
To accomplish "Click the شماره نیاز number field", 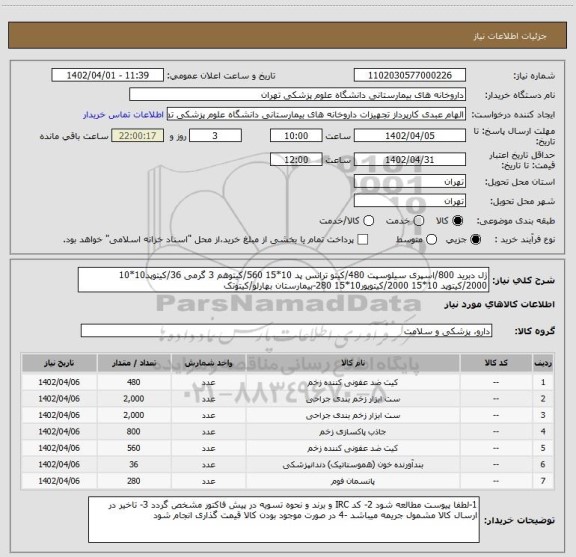I will tap(410, 75).
